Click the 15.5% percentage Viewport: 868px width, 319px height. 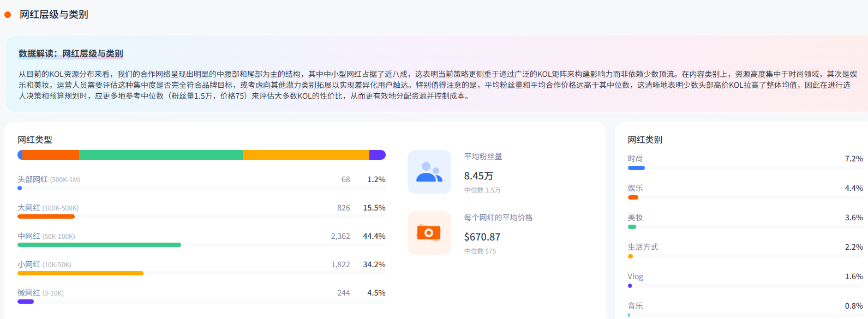click(374, 208)
